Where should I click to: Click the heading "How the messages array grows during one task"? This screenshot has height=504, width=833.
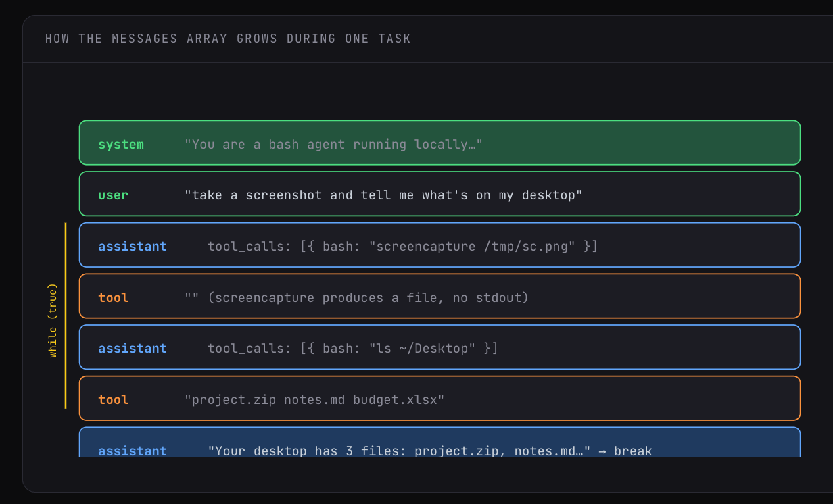click(228, 39)
